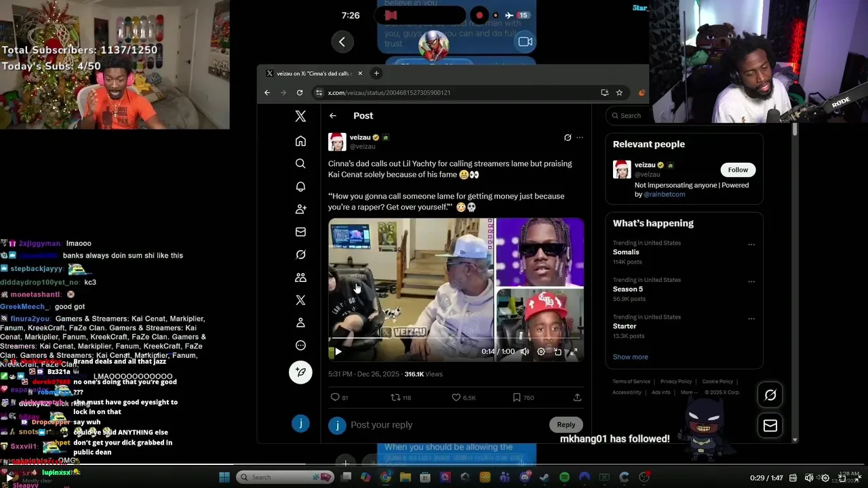Screen dimensions: 868x488
Task: Open Explore search icon in X sidebar
Action: (300, 163)
